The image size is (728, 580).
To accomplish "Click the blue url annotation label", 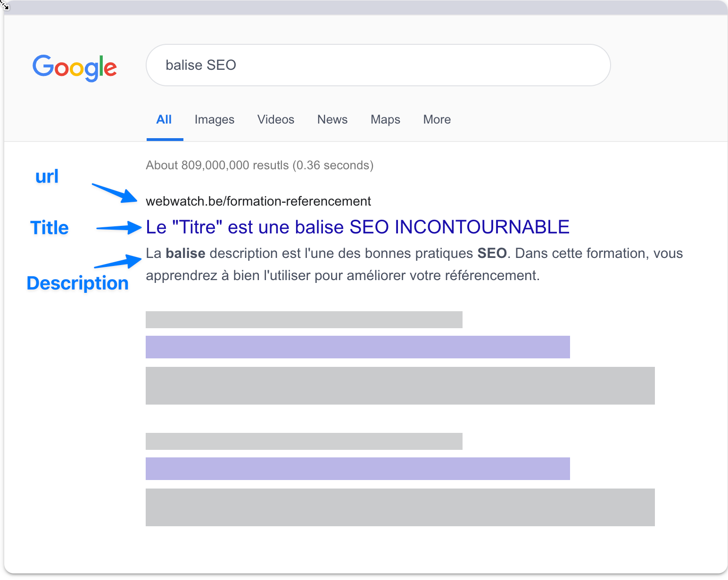I will click(x=46, y=176).
